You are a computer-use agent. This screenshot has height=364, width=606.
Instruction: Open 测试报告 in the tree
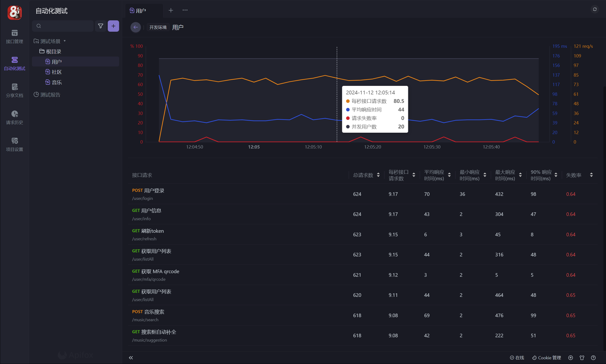50,95
